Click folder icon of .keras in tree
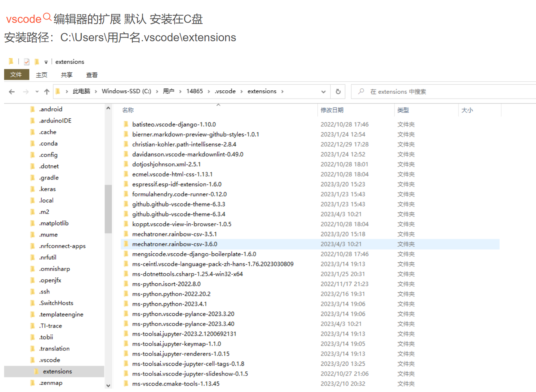This screenshot has width=536, height=392. (33, 189)
